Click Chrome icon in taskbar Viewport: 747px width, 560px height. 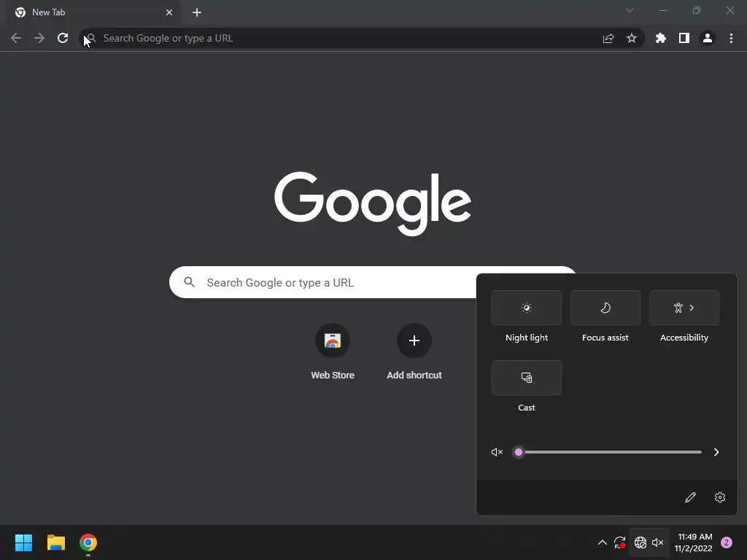click(88, 542)
